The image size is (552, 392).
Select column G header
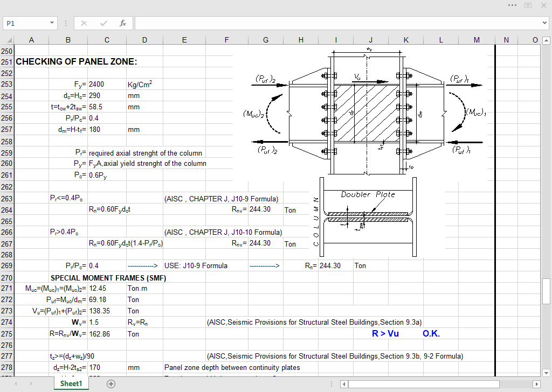click(x=265, y=40)
